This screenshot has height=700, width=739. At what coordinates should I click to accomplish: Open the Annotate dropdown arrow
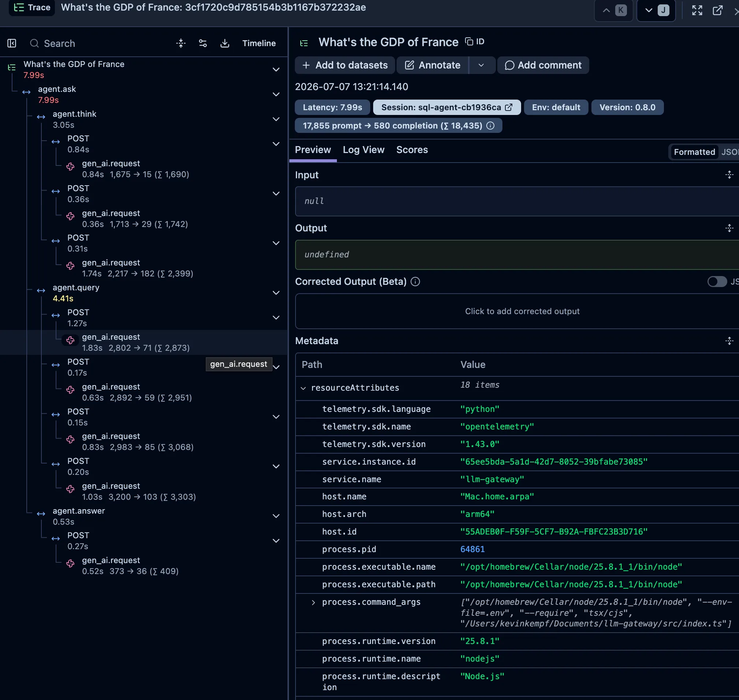pos(482,65)
